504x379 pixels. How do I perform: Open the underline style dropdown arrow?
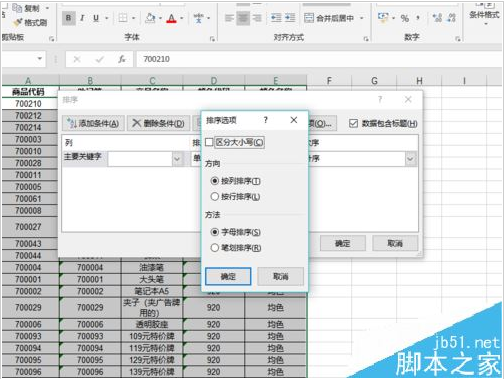[107, 18]
